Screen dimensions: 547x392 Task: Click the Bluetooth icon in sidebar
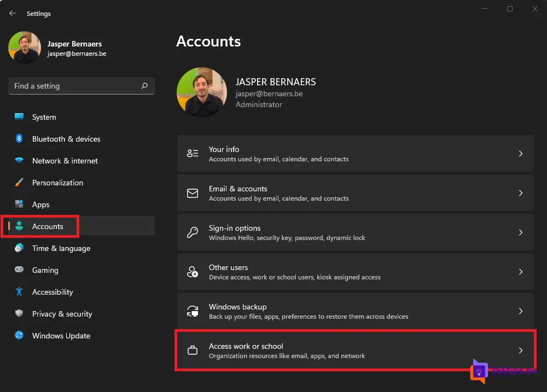pyautogui.click(x=19, y=138)
